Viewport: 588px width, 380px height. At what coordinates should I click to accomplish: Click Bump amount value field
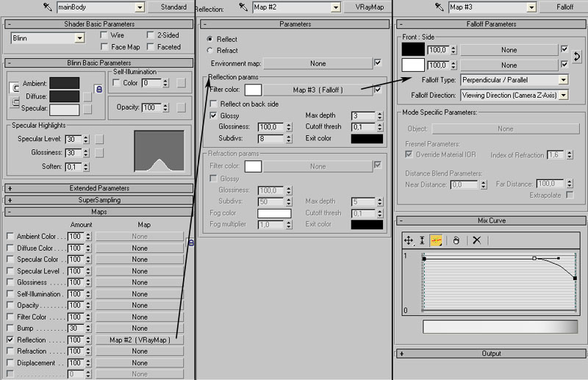[x=76, y=329]
